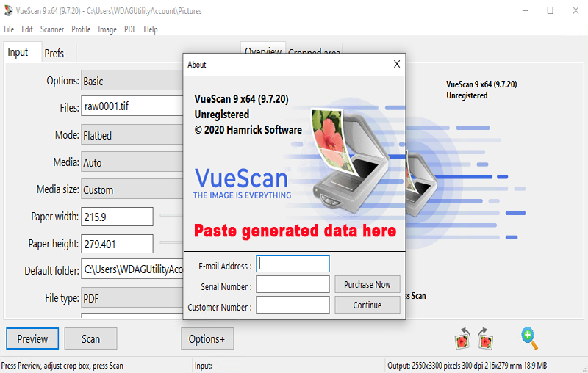Open the Media size dropdown set to Custom
The height and width of the screenshot is (373, 588).
tap(132, 189)
